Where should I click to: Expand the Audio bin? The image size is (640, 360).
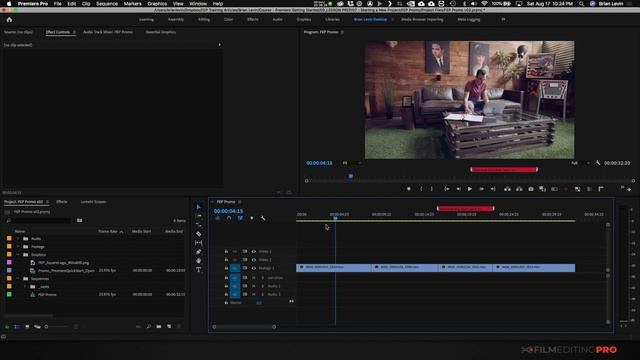(x=18, y=238)
